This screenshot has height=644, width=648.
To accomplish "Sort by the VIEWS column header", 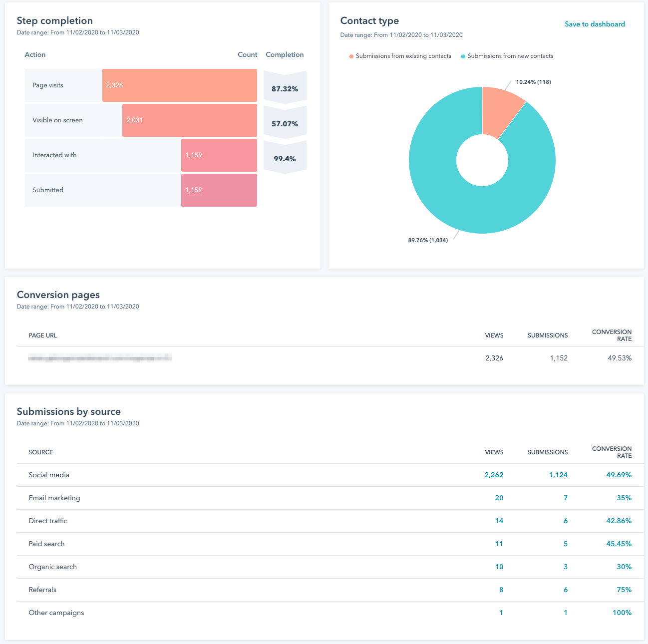I will click(x=494, y=452).
